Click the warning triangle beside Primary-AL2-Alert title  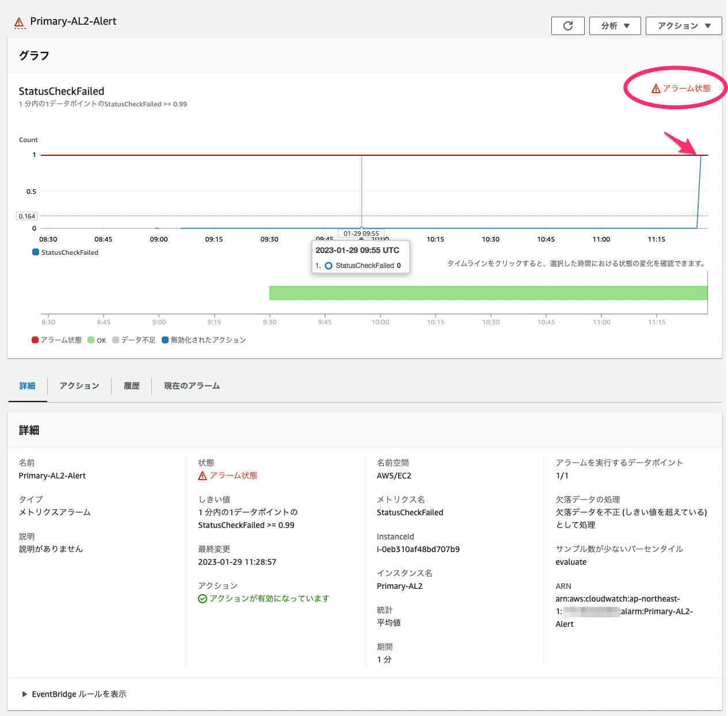coord(19,21)
